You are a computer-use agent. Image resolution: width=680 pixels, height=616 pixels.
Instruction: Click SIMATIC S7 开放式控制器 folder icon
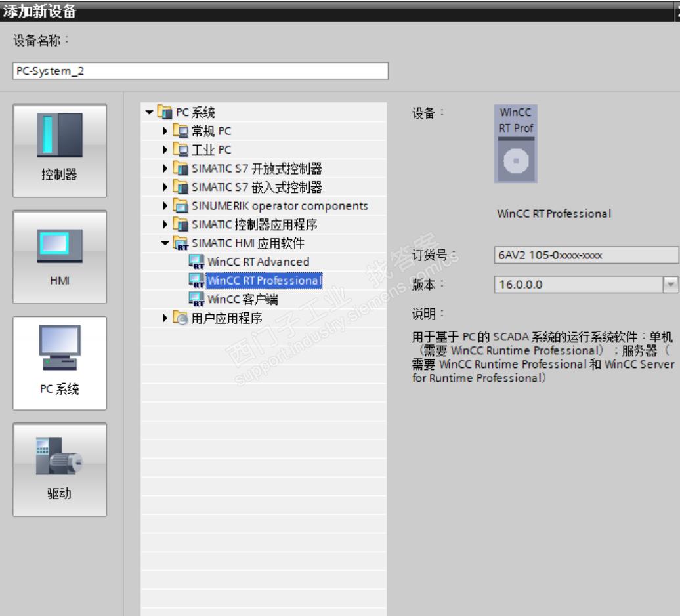click(x=181, y=168)
